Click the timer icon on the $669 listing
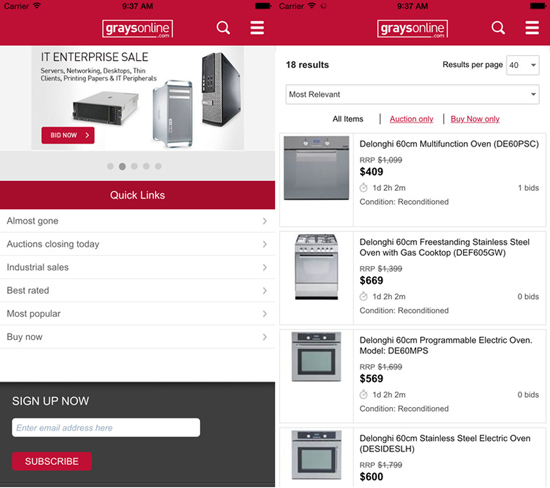550x488 pixels. [363, 296]
